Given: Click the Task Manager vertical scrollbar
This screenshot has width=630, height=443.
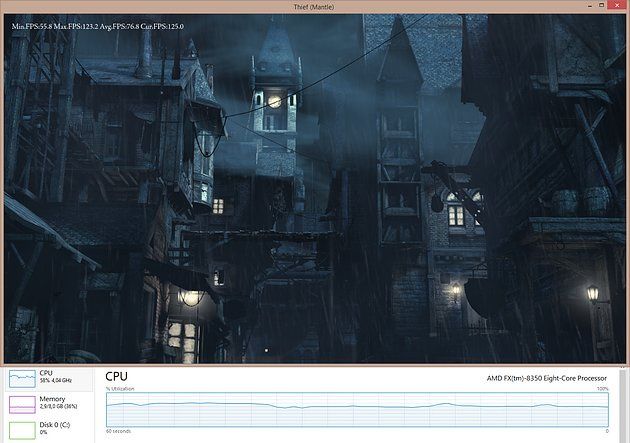Looking at the screenshot, I should point(623,406).
